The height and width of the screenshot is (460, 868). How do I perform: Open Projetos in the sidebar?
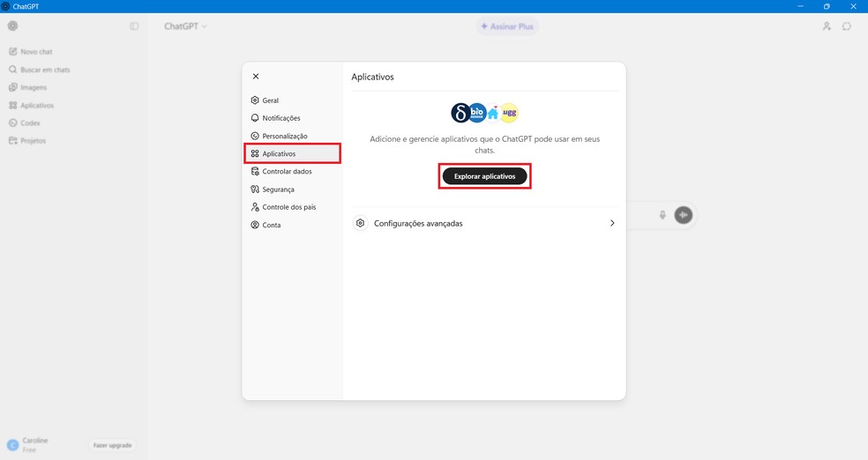pyautogui.click(x=27, y=140)
